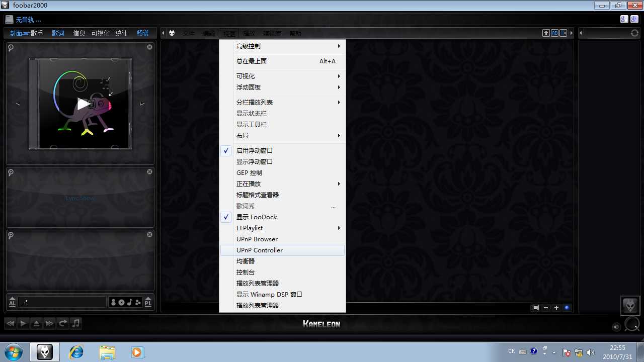Click the left arrow beside album cover
Screen dimensions: 644x362
tap(18, 104)
